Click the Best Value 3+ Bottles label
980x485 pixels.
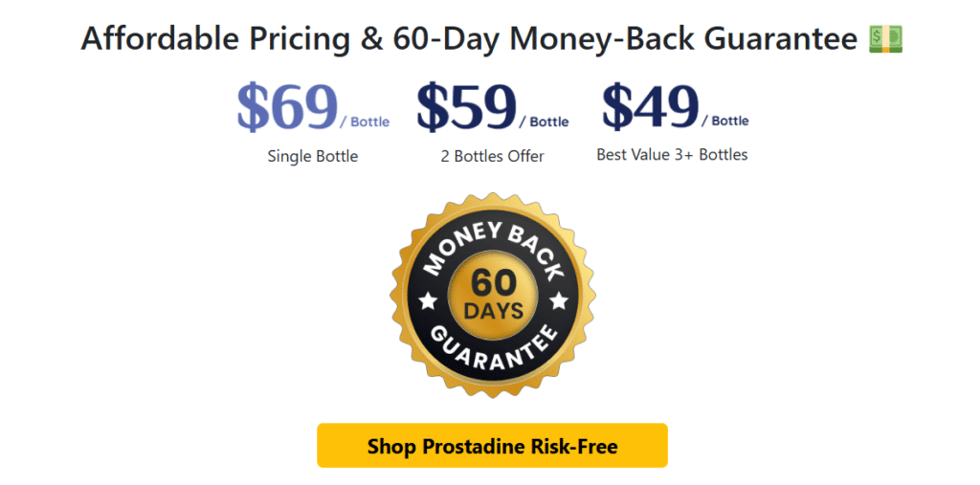click(672, 154)
